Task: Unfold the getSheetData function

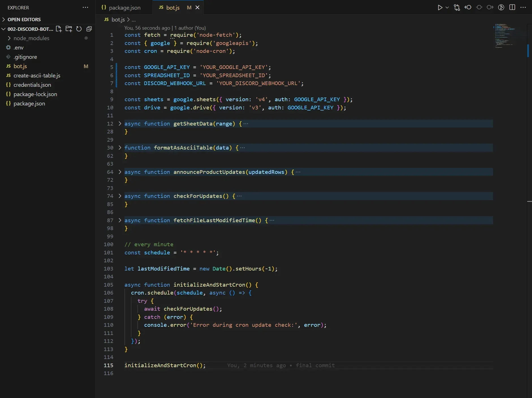Action: (x=120, y=124)
